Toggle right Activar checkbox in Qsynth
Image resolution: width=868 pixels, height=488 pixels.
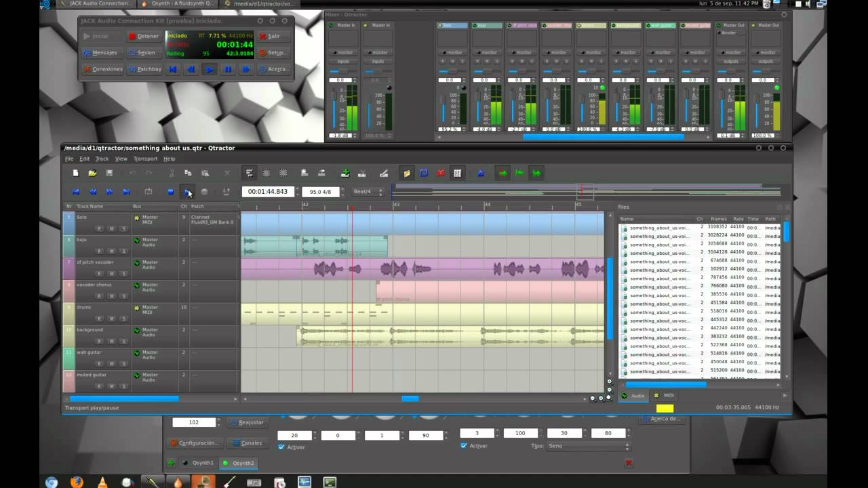tap(464, 446)
